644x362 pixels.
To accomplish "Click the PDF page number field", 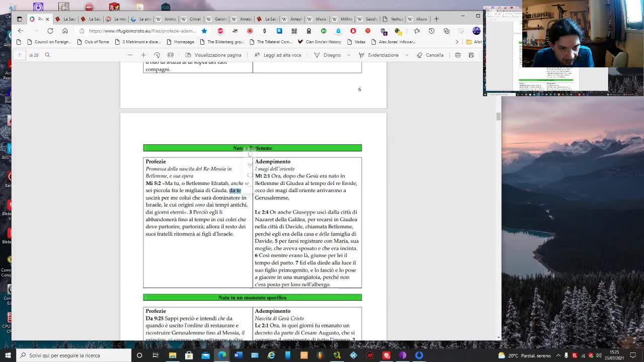I will (x=19, y=55).
